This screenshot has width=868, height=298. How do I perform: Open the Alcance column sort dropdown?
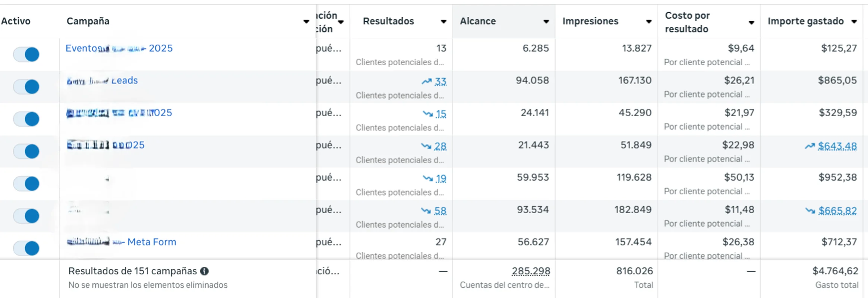(x=546, y=22)
